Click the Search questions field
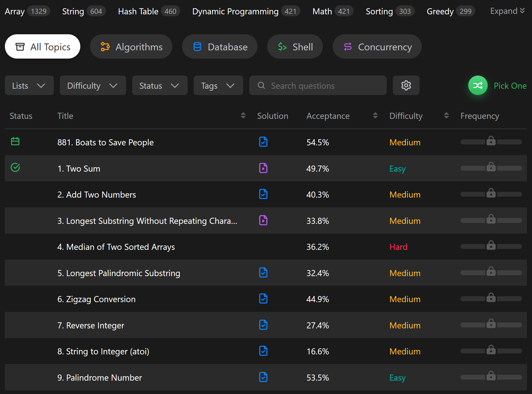 318,86
